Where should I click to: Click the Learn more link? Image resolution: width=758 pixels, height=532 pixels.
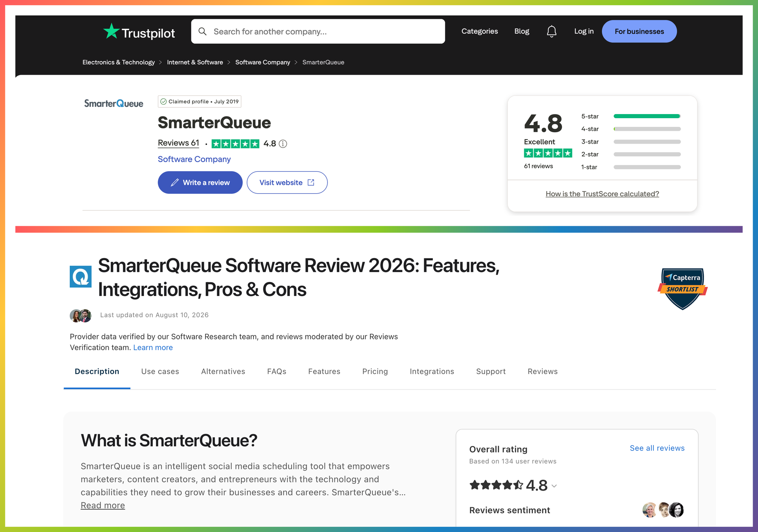click(153, 347)
